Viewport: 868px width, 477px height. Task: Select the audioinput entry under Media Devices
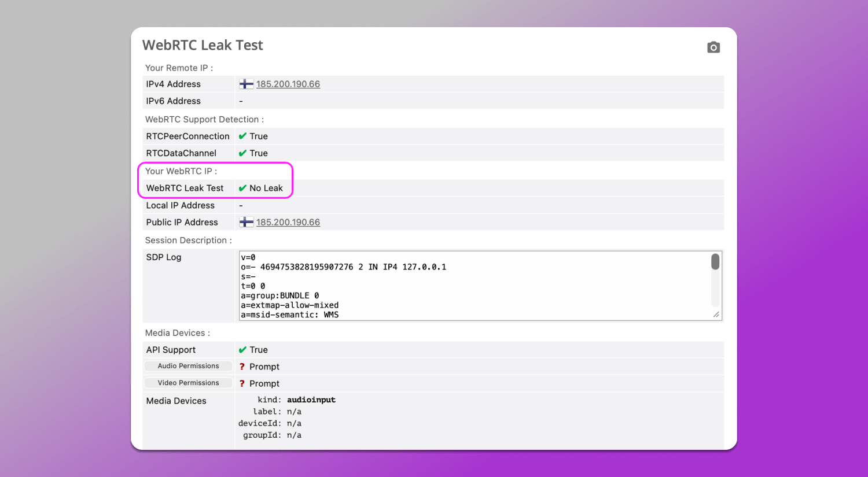311,399
